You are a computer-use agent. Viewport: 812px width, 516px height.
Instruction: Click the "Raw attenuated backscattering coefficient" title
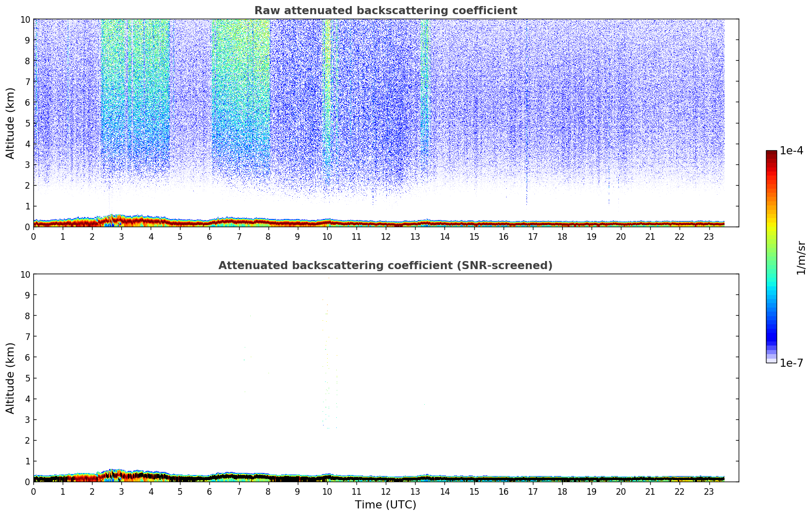(385, 11)
